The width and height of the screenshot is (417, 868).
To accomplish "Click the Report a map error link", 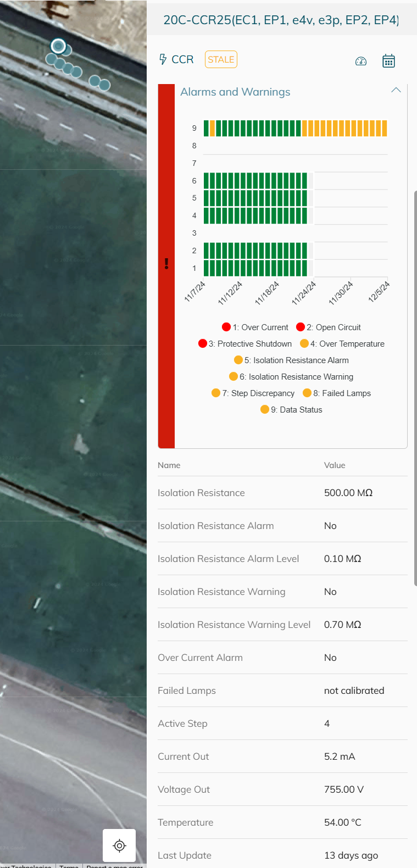I will pos(114,865).
